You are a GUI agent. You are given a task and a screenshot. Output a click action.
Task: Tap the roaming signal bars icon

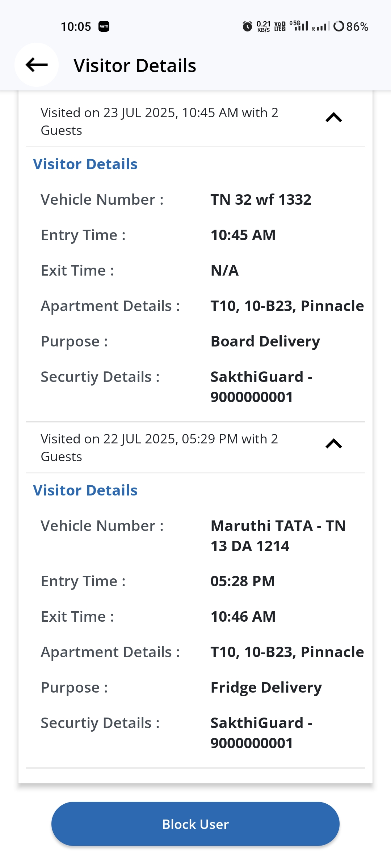[x=320, y=27]
